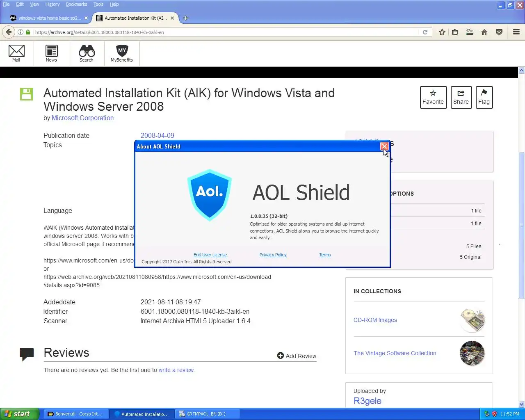Screen dimensions: 525x420
Task: Open The Vintage Software Collection link
Action: (x=395, y=353)
